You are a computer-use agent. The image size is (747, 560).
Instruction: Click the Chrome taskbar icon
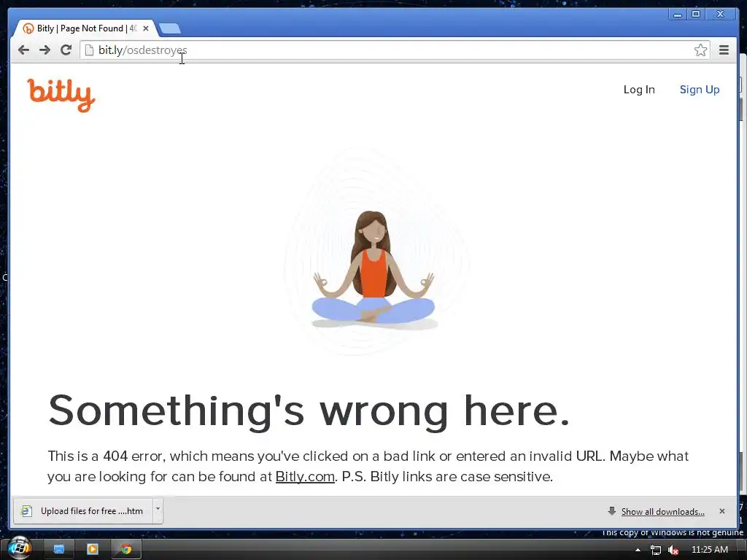point(125,549)
